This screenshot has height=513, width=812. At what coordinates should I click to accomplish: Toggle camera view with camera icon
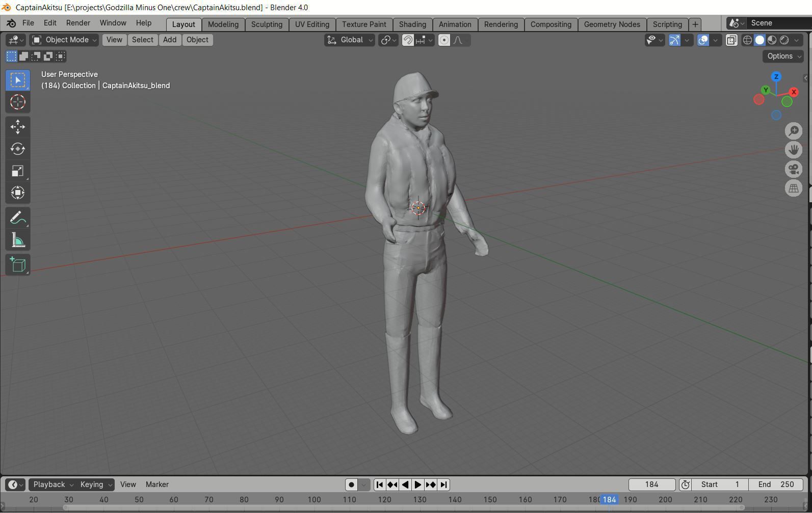[x=794, y=169]
